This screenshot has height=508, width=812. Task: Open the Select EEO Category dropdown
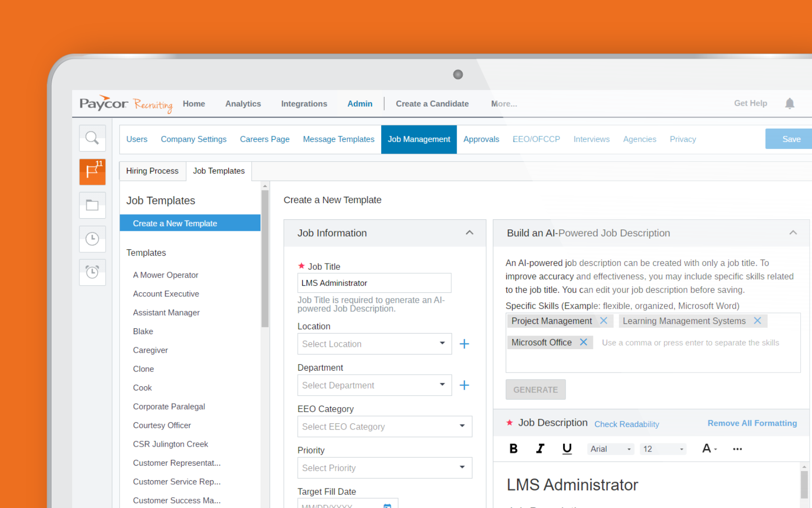[x=385, y=427]
